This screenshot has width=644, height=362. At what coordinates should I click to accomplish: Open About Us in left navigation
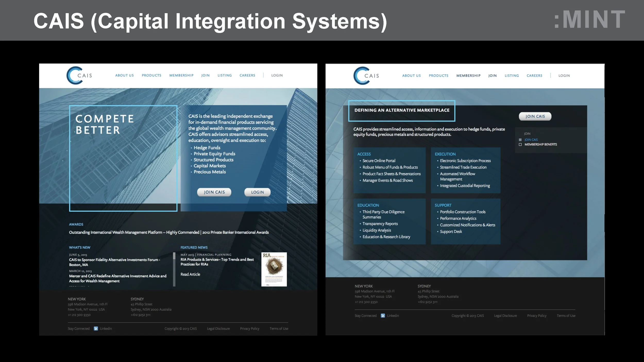coord(124,75)
